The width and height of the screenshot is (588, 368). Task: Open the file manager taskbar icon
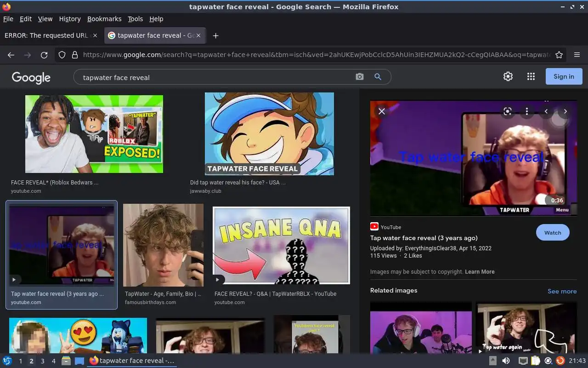click(x=66, y=361)
